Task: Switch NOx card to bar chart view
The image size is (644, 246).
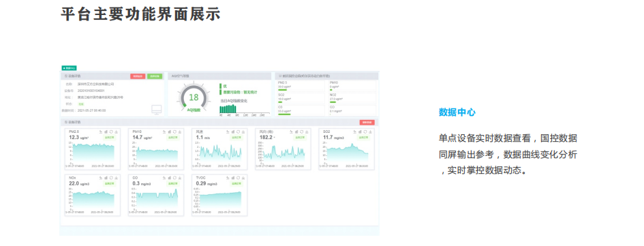Action: point(106,178)
